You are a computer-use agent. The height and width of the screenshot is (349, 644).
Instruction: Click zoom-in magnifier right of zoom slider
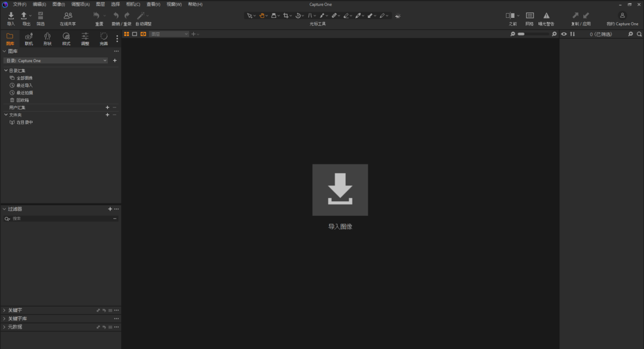[x=554, y=34]
